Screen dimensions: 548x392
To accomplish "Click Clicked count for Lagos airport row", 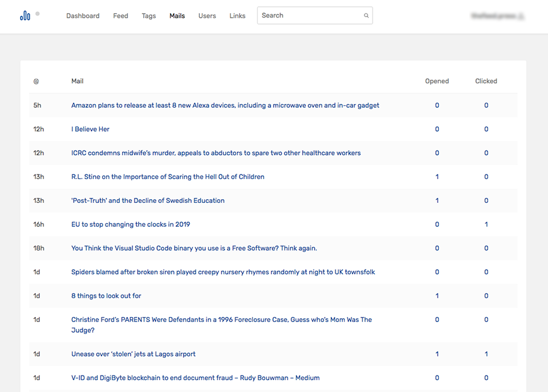I will tap(486, 354).
